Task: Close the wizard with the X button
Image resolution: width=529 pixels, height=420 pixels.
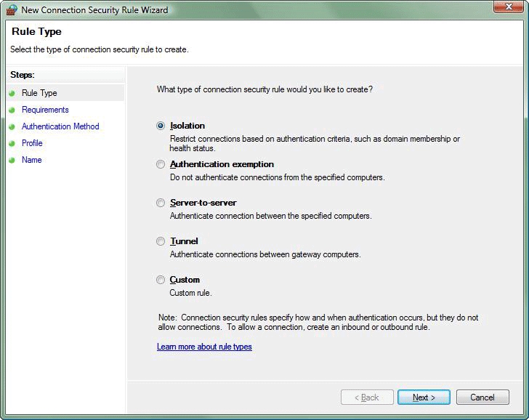Action: 509,7
